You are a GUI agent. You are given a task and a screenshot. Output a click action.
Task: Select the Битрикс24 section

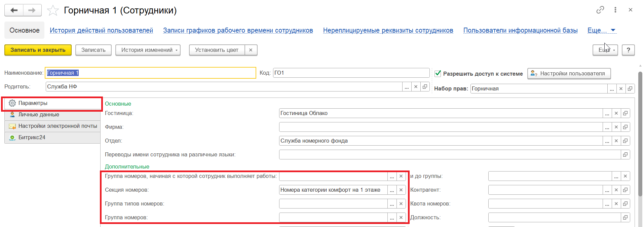pos(52,138)
